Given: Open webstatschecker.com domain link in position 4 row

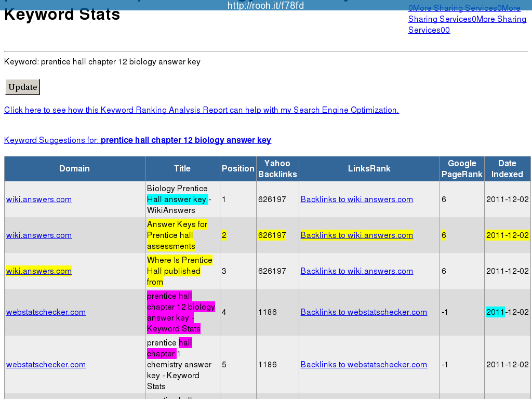Looking at the screenshot, I should [46, 312].
